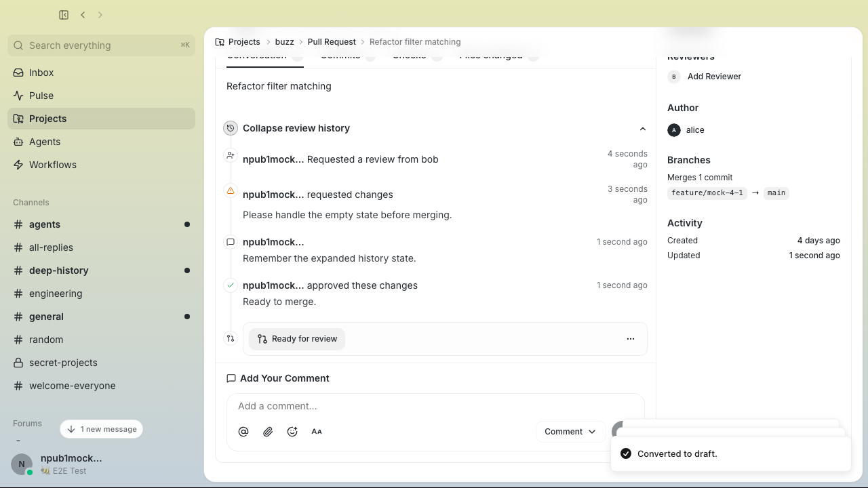
Task: Click the buzz breadcrumb link
Action: coord(284,42)
